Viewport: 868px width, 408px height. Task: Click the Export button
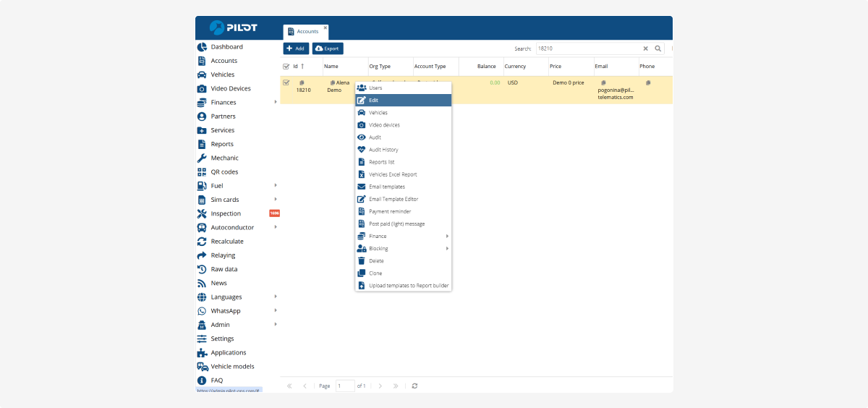click(x=328, y=48)
